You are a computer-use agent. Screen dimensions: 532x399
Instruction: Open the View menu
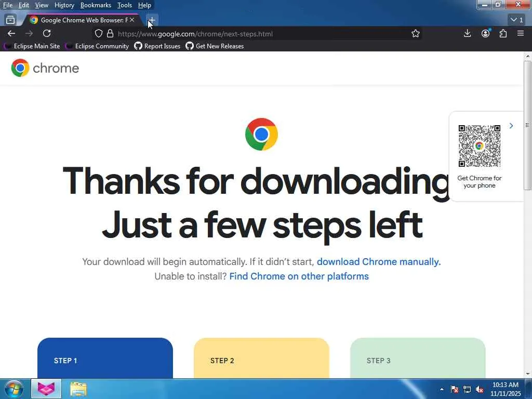pyautogui.click(x=42, y=5)
